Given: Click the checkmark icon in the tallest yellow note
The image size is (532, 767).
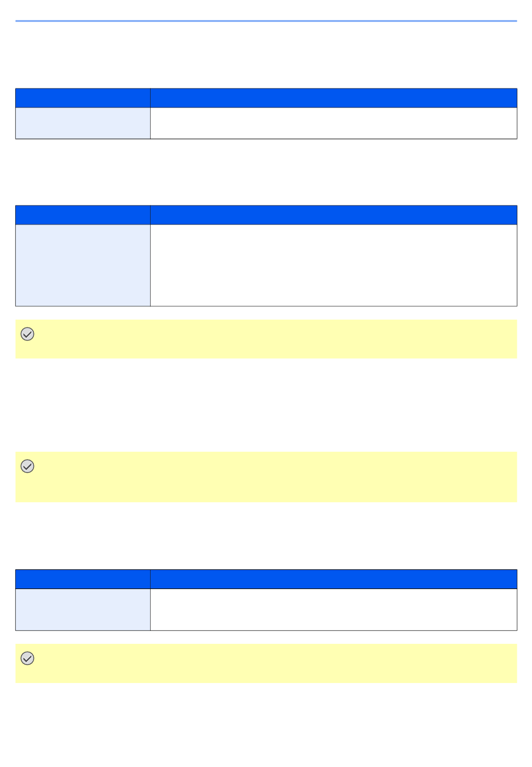Looking at the screenshot, I should (x=27, y=466).
